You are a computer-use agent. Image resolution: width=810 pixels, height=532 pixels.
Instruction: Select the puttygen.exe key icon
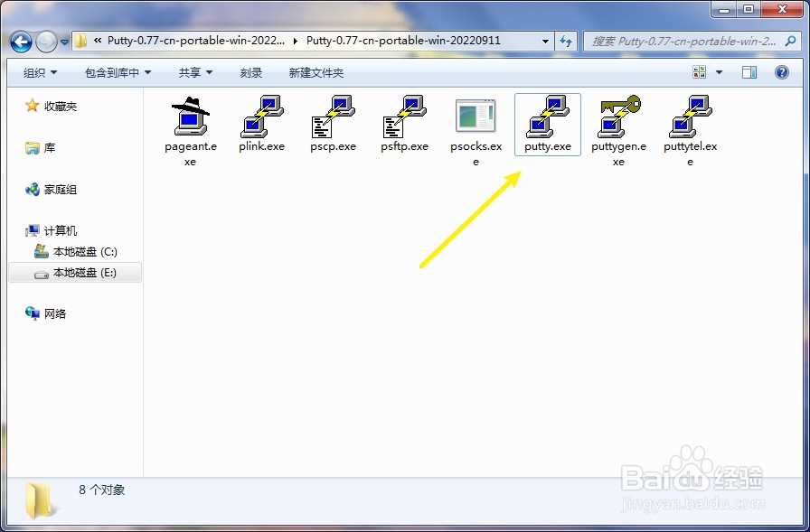click(x=619, y=117)
